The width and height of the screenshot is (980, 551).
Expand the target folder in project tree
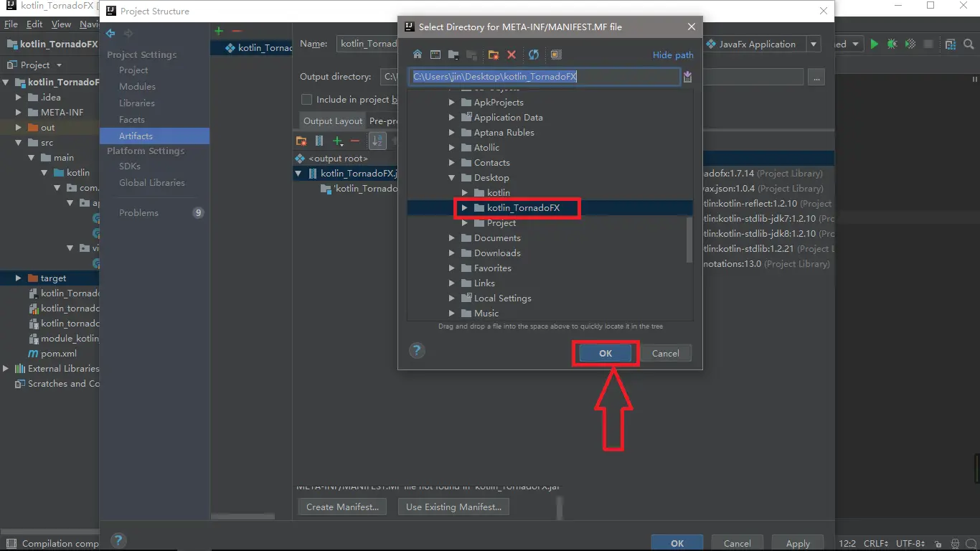(19, 278)
